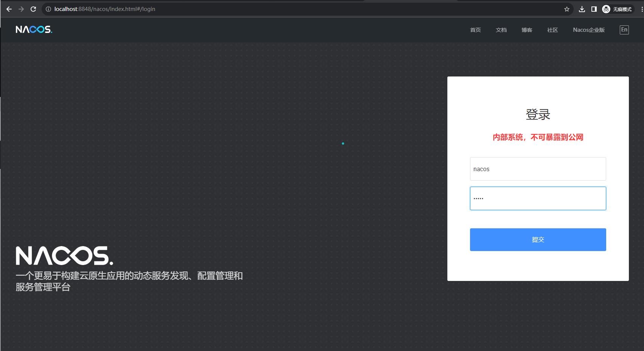Viewport: 644px width, 351px height.
Task: Click the 登录 heading text
Action: [538, 114]
